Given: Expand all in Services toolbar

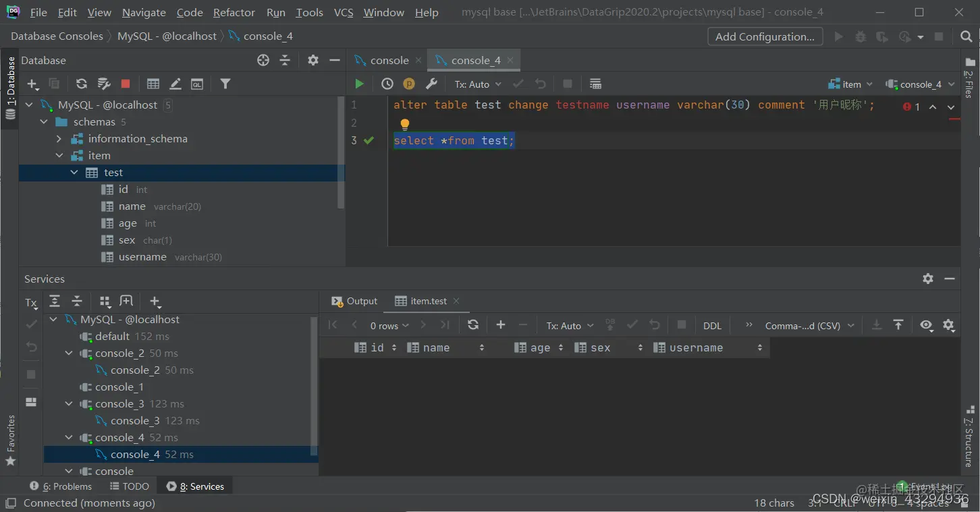Looking at the screenshot, I should [55, 302].
